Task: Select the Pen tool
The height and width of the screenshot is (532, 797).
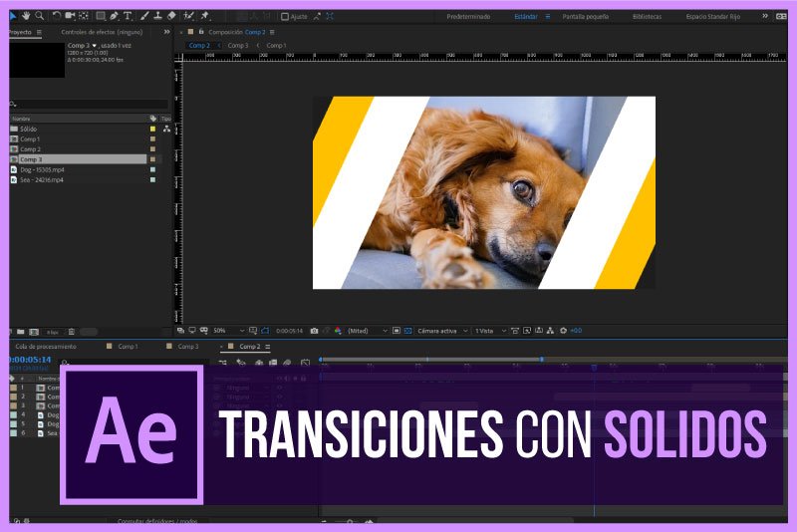Action: [114, 16]
